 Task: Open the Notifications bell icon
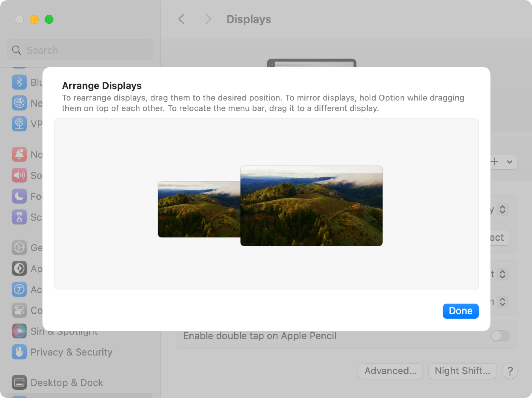pyautogui.click(x=19, y=155)
